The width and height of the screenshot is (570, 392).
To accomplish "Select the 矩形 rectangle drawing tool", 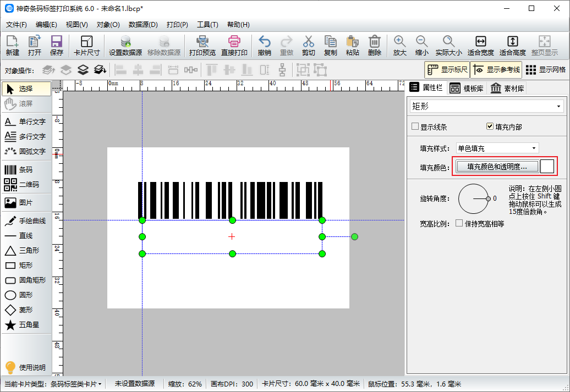I will (x=26, y=265).
